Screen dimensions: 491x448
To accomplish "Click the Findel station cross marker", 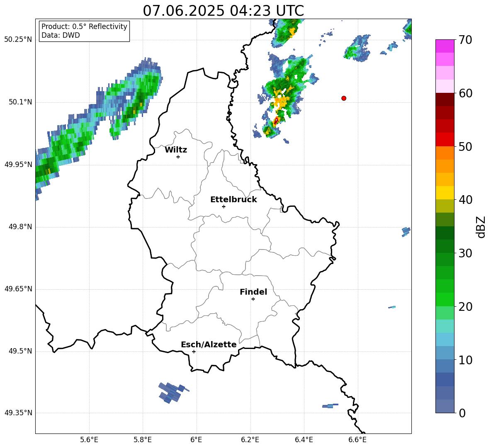I will (x=253, y=299).
